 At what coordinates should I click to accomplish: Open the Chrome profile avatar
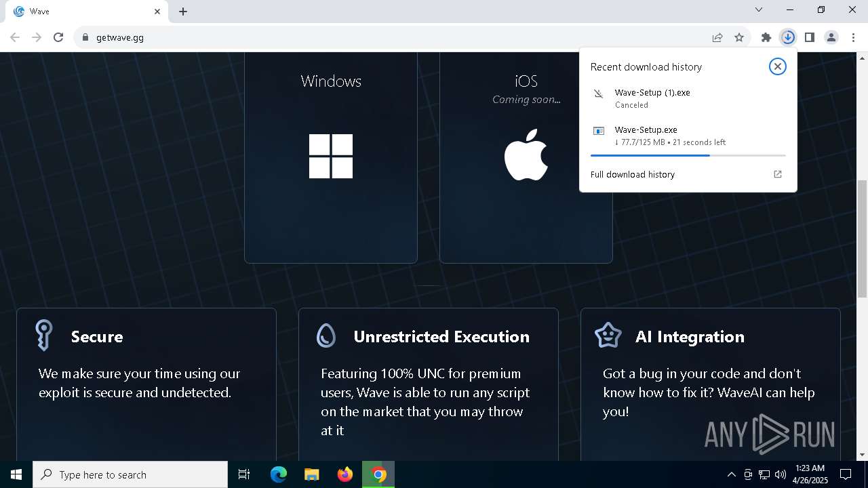coord(831,37)
